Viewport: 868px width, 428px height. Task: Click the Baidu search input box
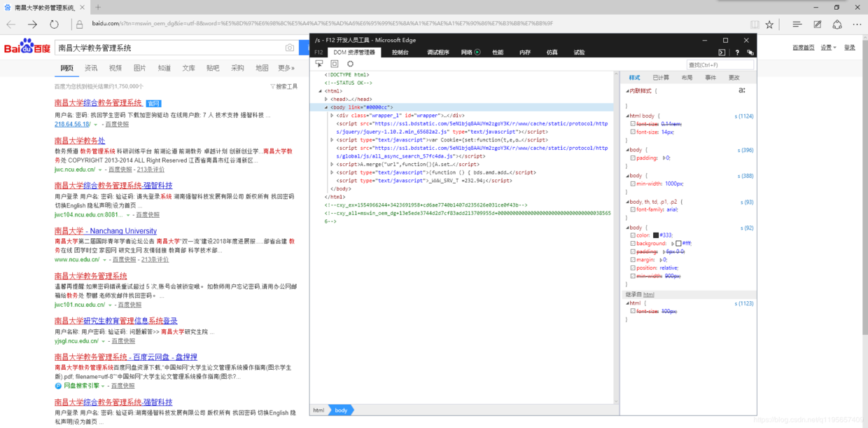176,48
